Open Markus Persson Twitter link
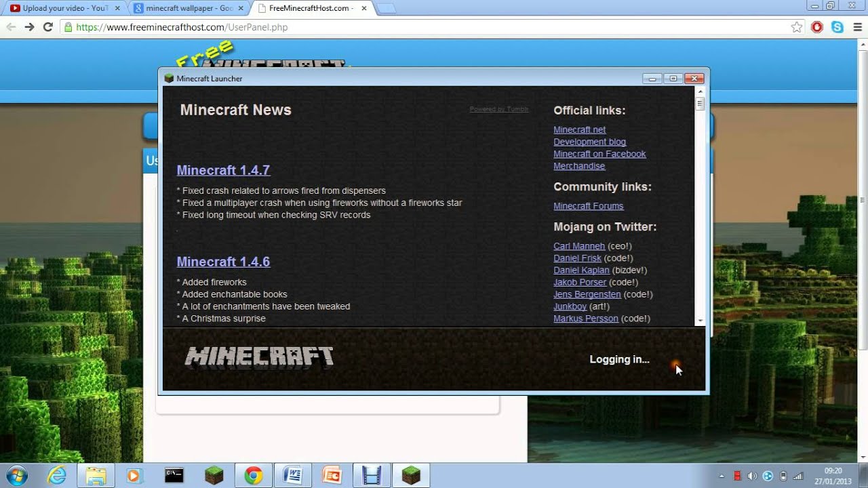Image resolution: width=868 pixels, height=488 pixels. click(x=586, y=319)
